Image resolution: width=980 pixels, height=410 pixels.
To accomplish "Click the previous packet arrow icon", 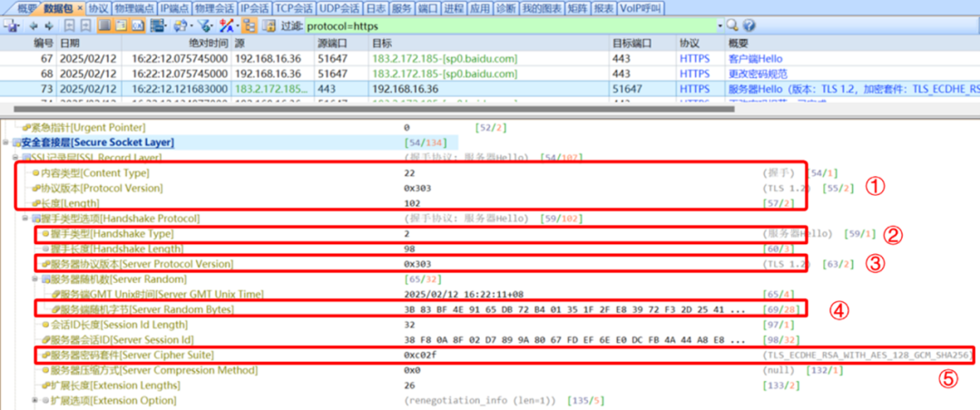I will [35, 25].
